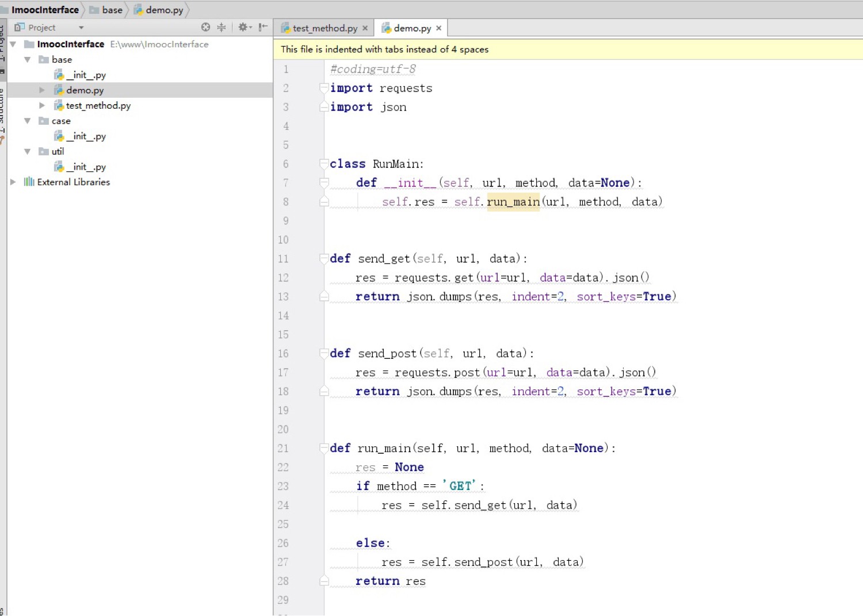Click the tabs indentation warning banner
This screenshot has width=863, height=616.
click(x=384, y=49)
